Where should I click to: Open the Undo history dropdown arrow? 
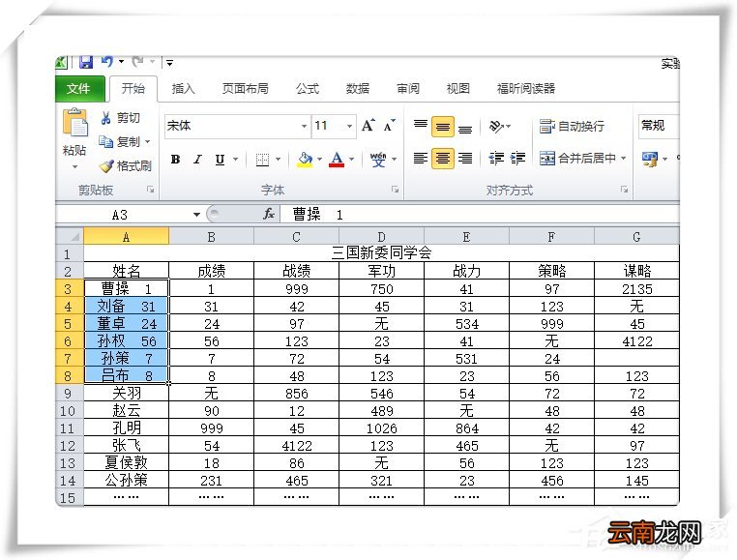click(121, 62)
